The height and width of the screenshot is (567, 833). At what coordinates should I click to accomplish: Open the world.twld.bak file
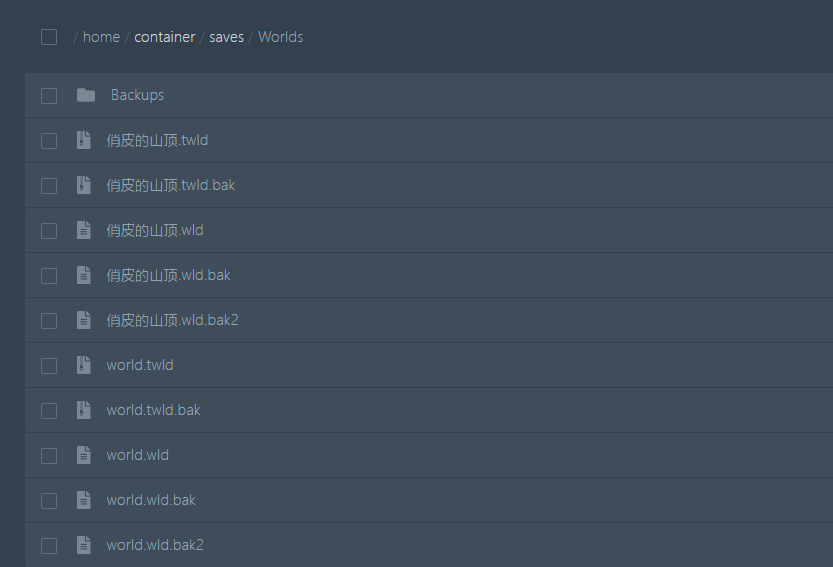click(x=153, y=410)
